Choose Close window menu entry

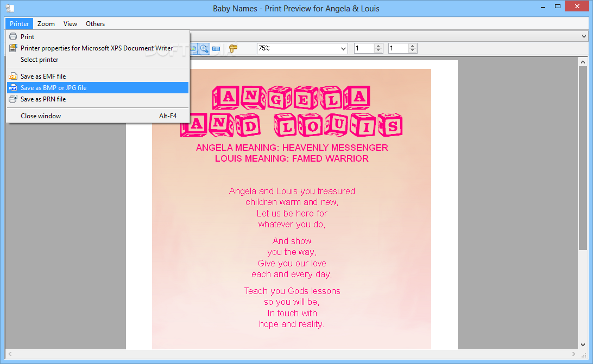coord(98,116)
